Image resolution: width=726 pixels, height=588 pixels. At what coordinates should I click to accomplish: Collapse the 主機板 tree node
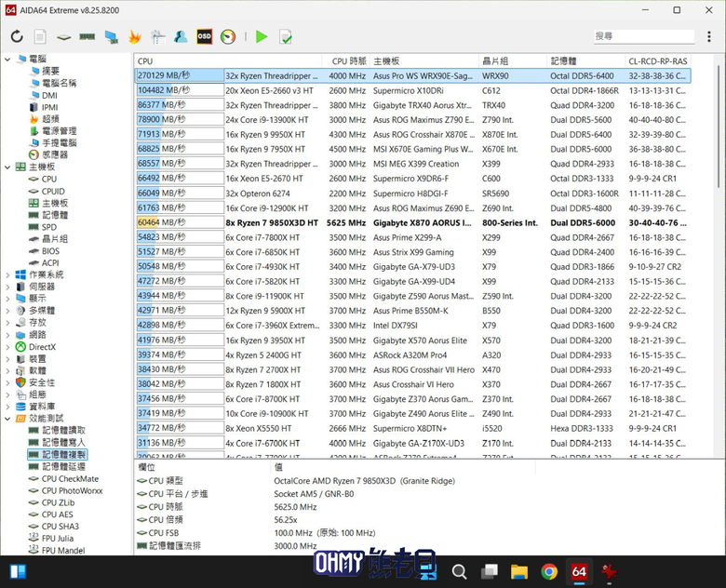(x=7, y=167)
